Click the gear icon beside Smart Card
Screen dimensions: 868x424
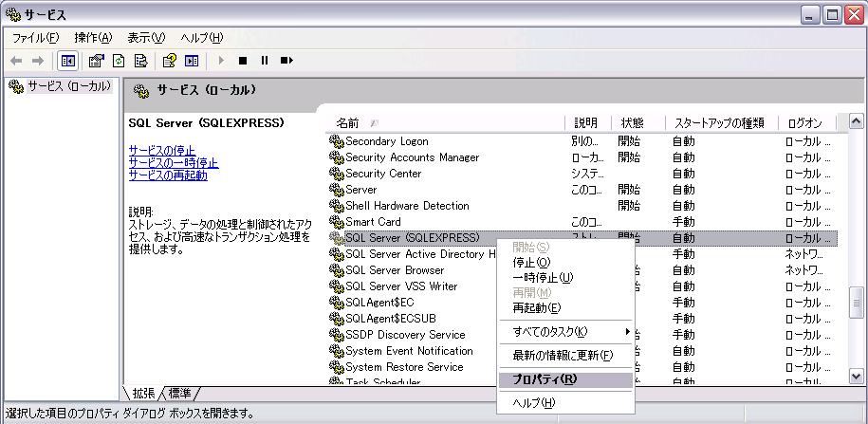(x=337, y=222)
